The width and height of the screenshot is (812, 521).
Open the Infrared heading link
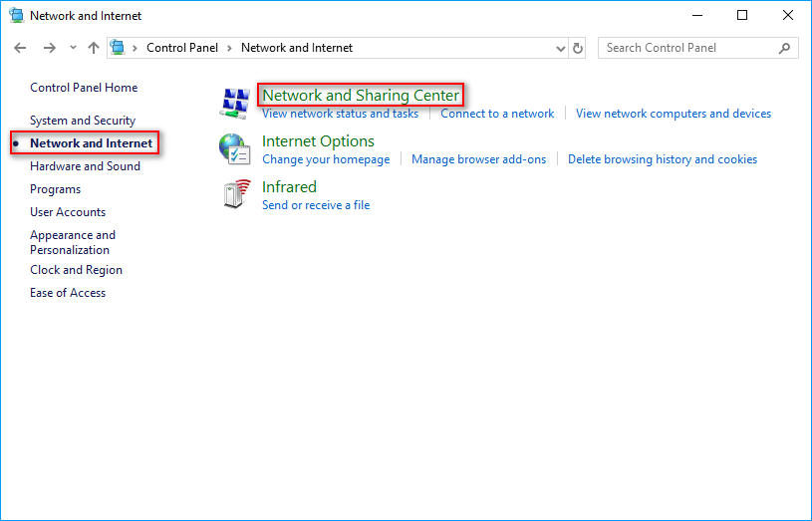pyautogui.click(x=289, y=186)
